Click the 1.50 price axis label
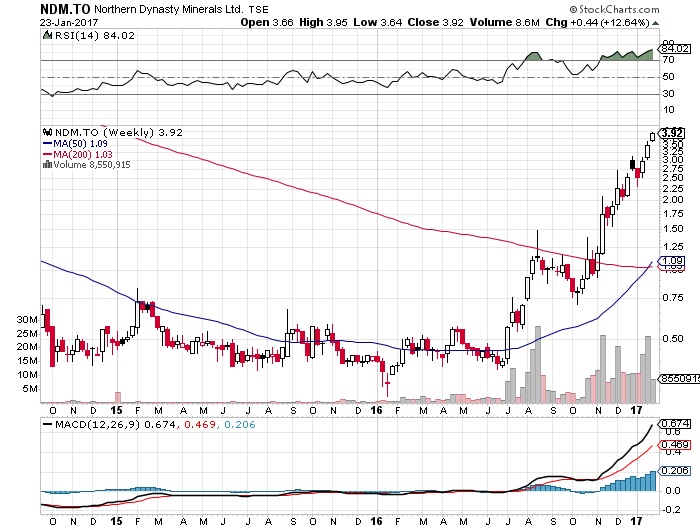The image size is (700, 530). (x=673, y=229)
